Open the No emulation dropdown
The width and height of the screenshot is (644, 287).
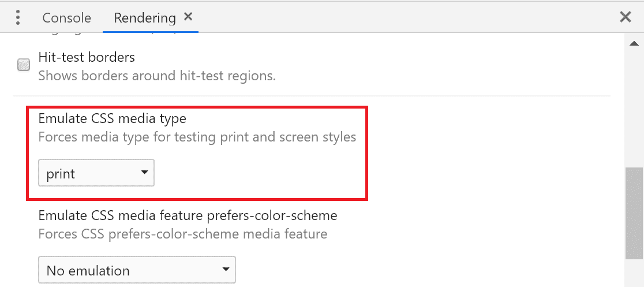tap(137, 270)
